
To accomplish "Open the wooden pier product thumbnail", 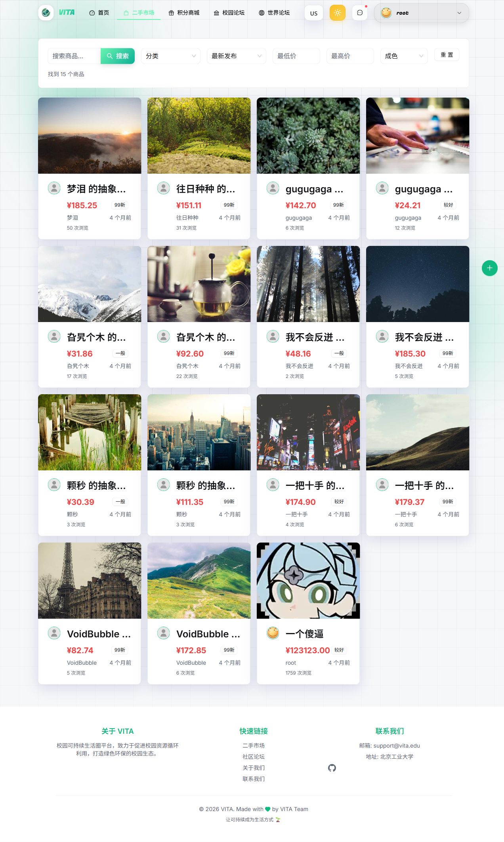I will click(90, 432).
